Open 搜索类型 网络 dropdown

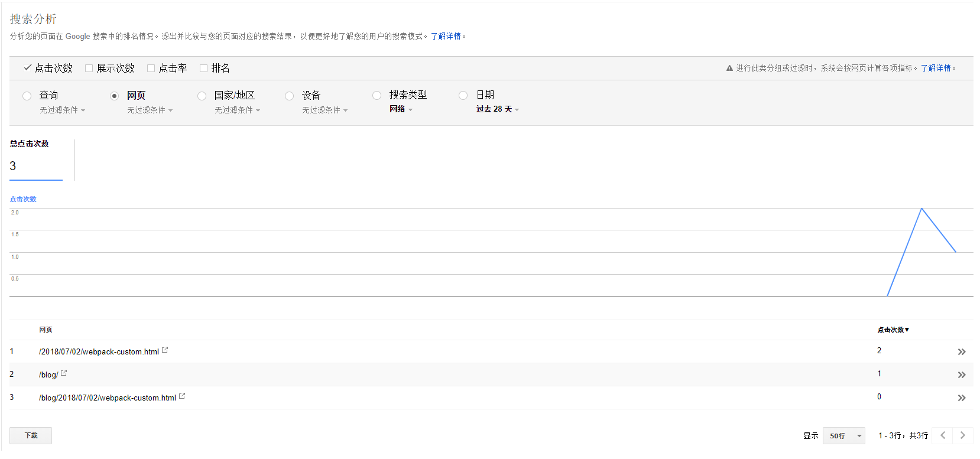(x=401, y=109)
